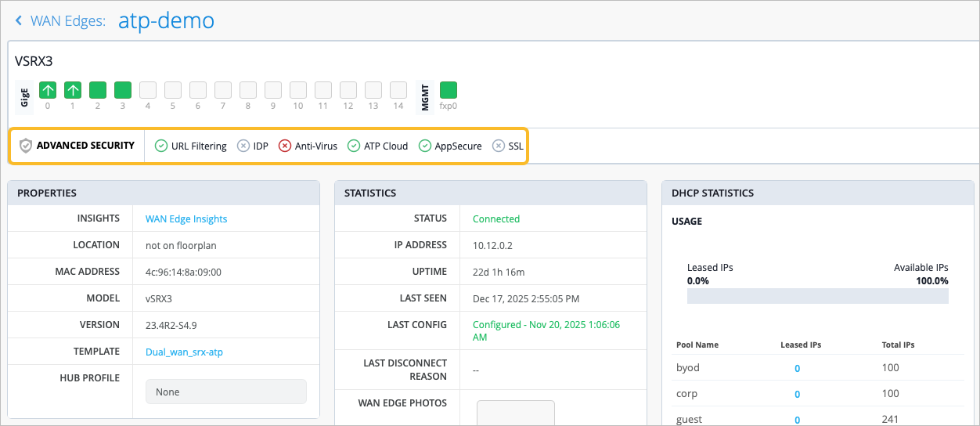The image size is (980, 426).
Task: Open byod pool leased IPs count
Action: (798, 368)
